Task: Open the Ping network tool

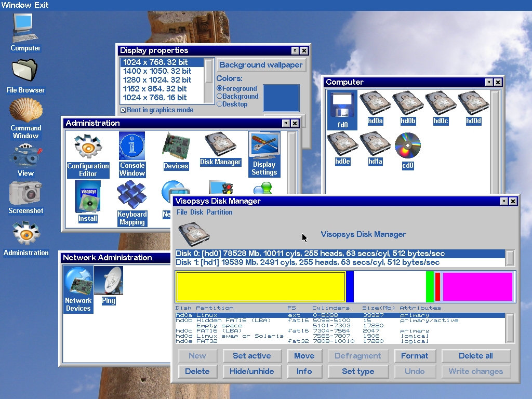Action: [x=109, y=286]
